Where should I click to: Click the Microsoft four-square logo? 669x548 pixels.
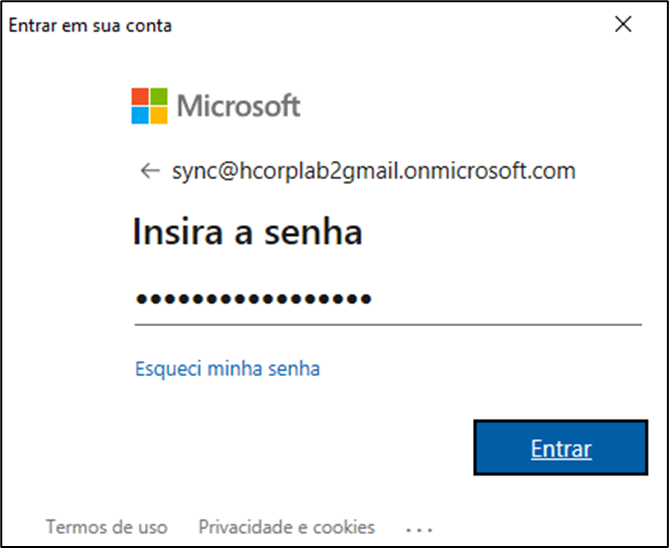(x=150, y=105)
